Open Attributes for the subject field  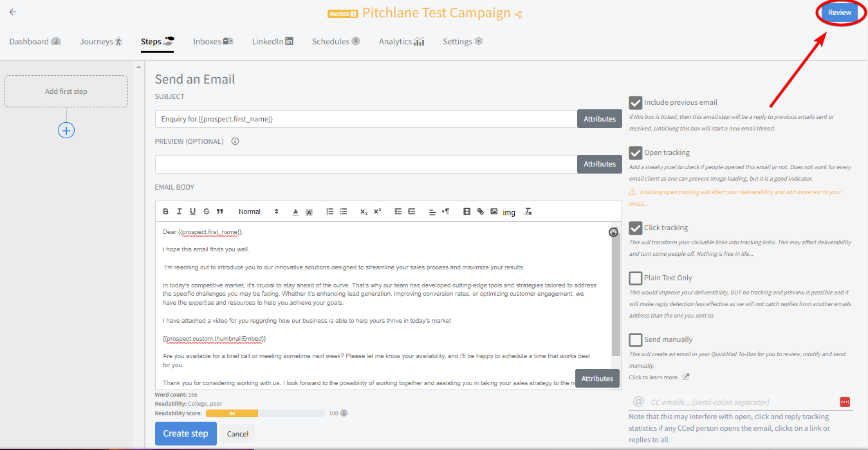pyautogui.click(x=600, y=119)
